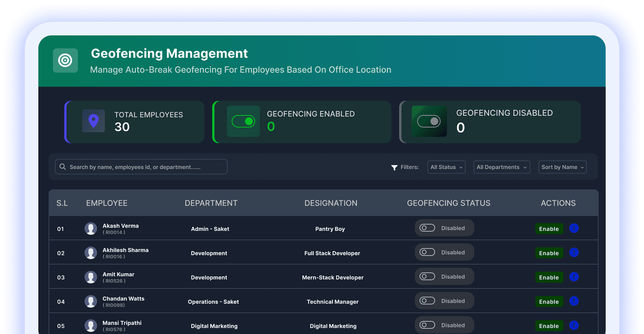Toggle geofencing status for Akhilesh Sharma
The image size is (644, 334).
point(427,252)
